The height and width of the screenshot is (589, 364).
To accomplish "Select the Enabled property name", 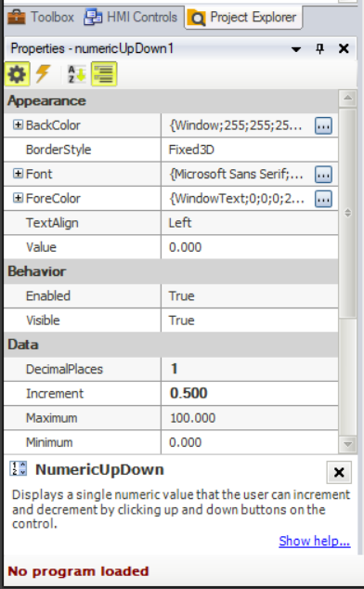I will pos(48,296).
